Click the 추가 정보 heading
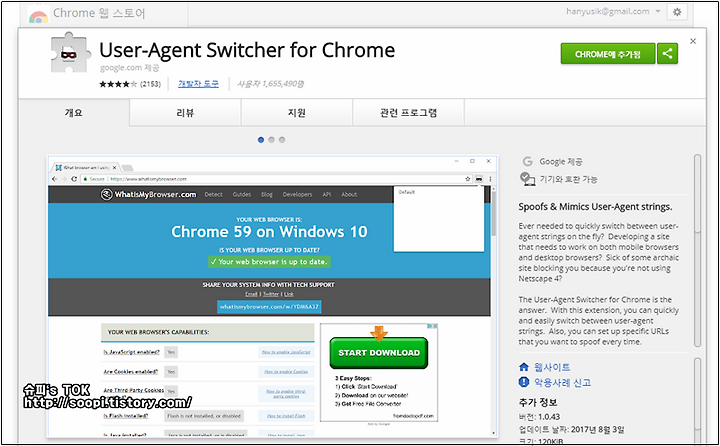Screen dimensions: 720x446 538,402
